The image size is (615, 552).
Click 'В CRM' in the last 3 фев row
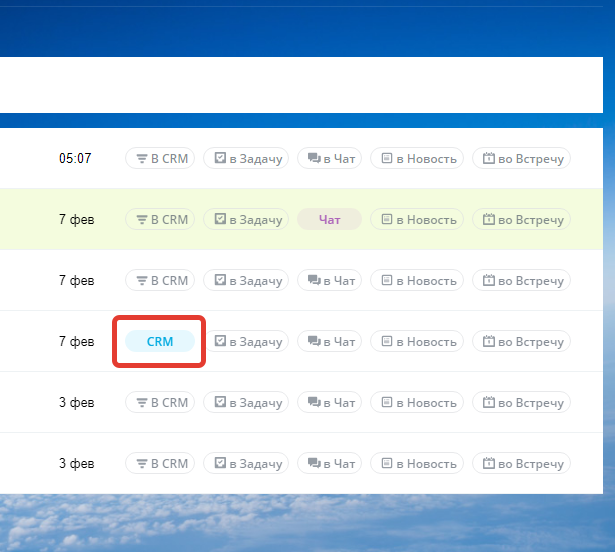(x=160, y=463)
